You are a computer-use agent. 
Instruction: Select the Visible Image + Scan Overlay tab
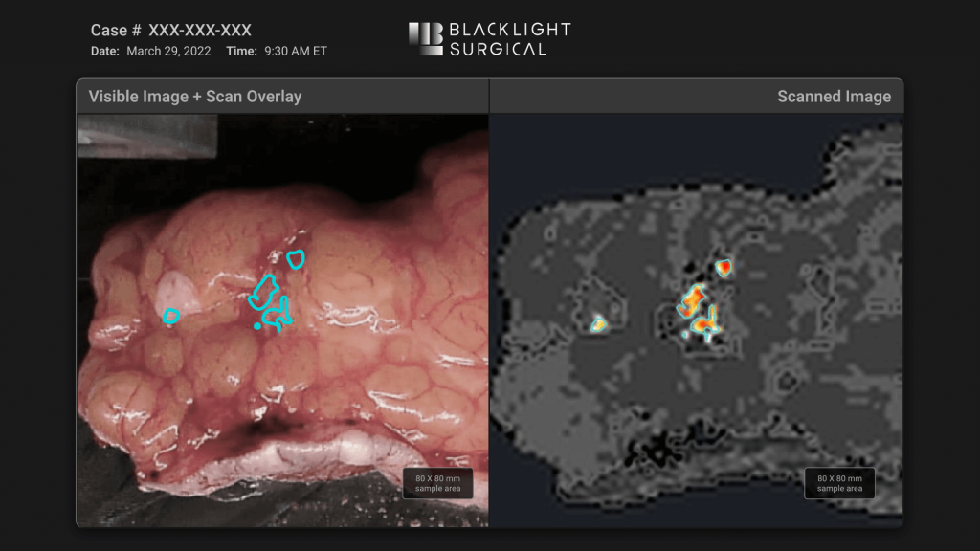coord(195,97)
